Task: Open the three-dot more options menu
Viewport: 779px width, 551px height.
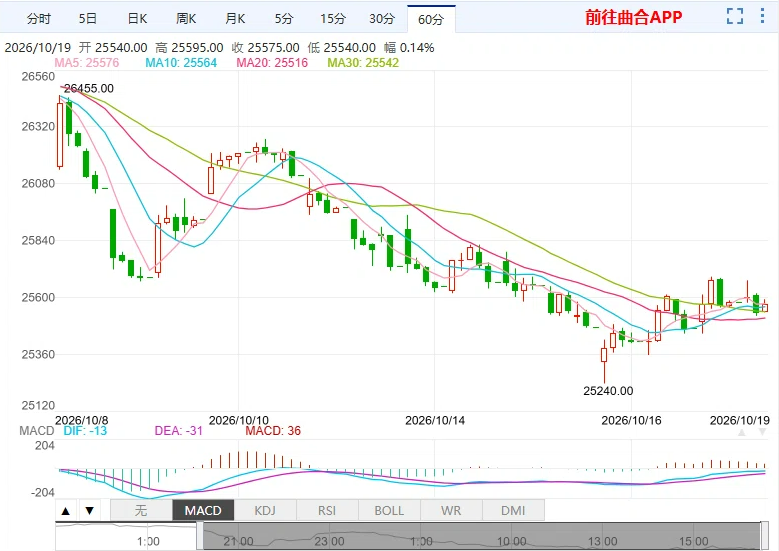Action: pos(762,16)
